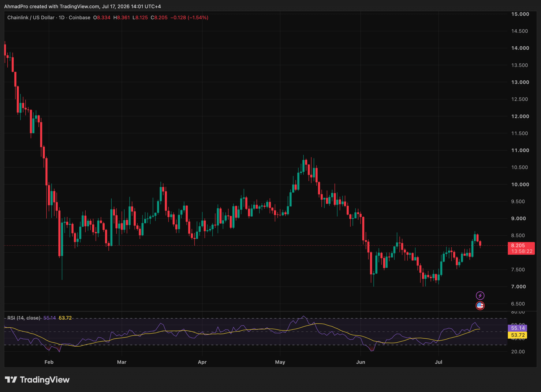Click the change value −0.128 (−1.54%)
Viewport: 541px width, 392px height.
point(189,18)
